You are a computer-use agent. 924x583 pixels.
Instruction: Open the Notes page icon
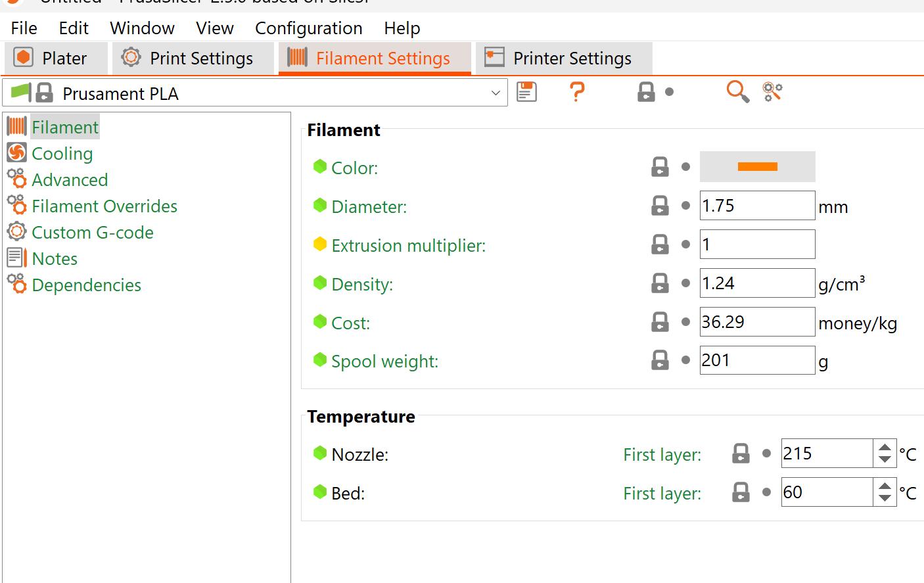pyautogui.click(x=17, y=258)
